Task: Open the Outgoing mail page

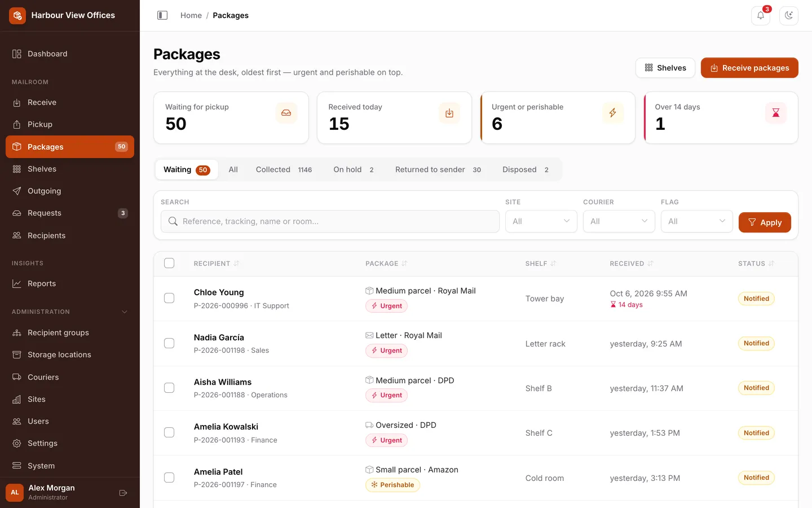Action: (x=70, y=191)
